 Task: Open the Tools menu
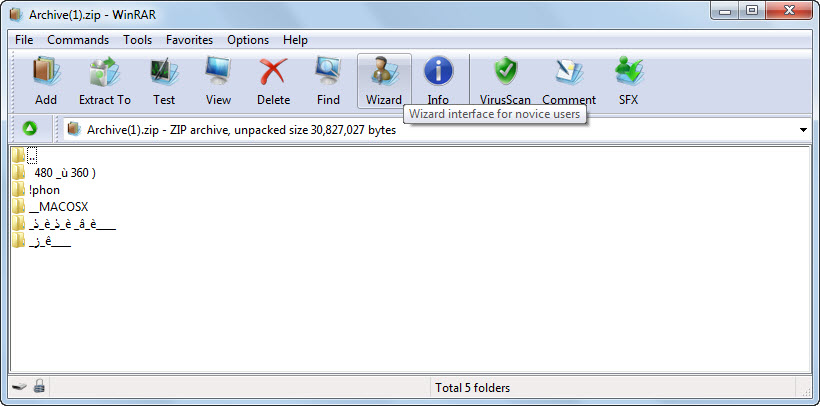click(x=138, y=40)
